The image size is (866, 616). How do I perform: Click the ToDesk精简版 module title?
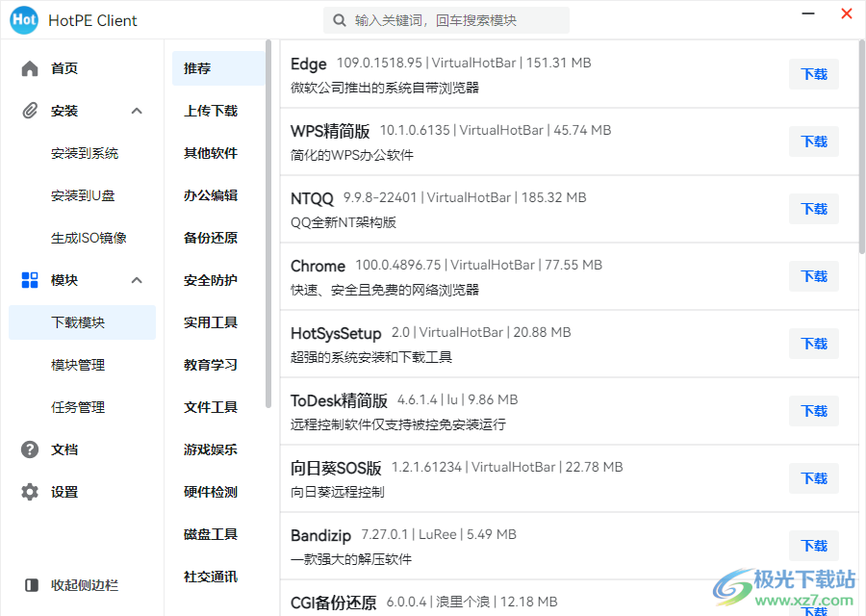point(339,400)
